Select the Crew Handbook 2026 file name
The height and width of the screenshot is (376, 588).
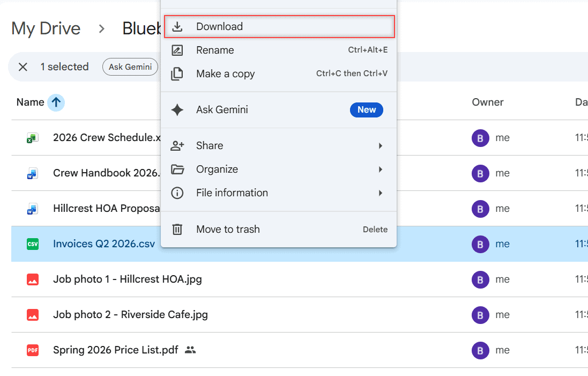tap(107, 173)
